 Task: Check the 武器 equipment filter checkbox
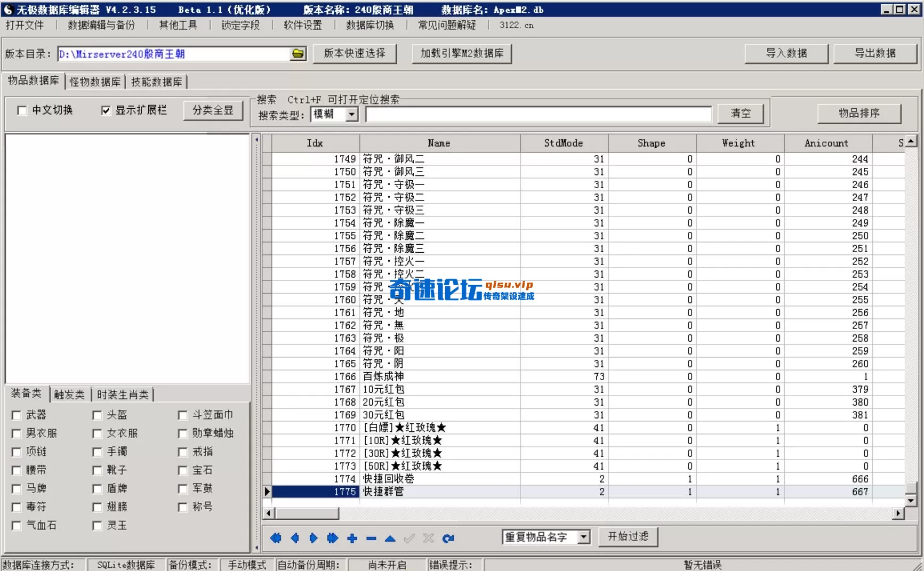[17, 415]
